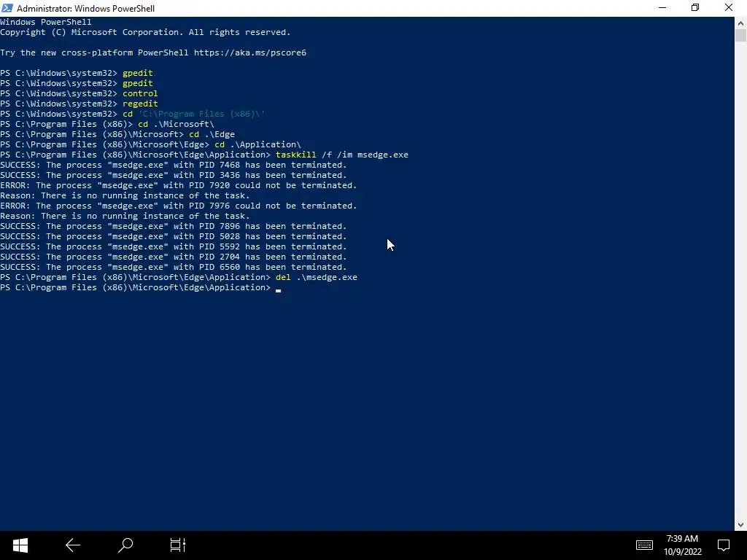Click the SUCCESS line for PID 2704
747x560 pixels.
pos(174,257)
